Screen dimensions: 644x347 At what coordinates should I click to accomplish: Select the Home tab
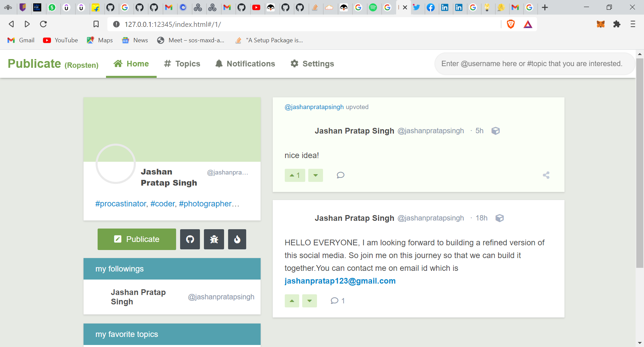click(131, 63)
